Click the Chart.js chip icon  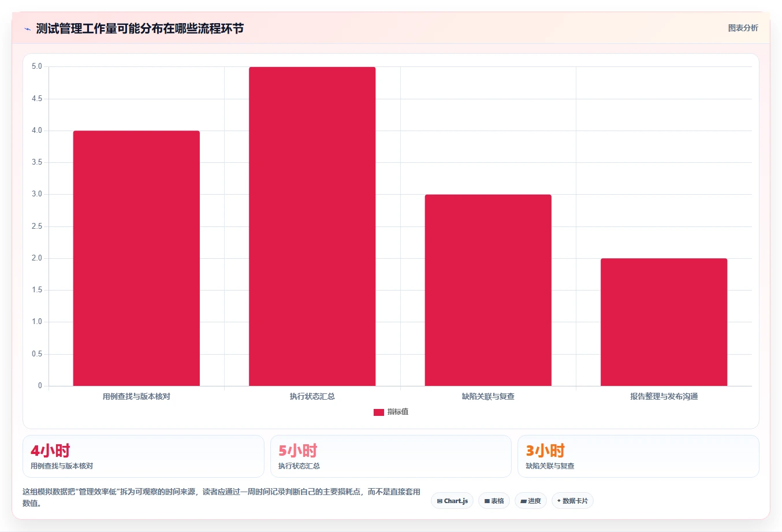click(x=440, y=501)
